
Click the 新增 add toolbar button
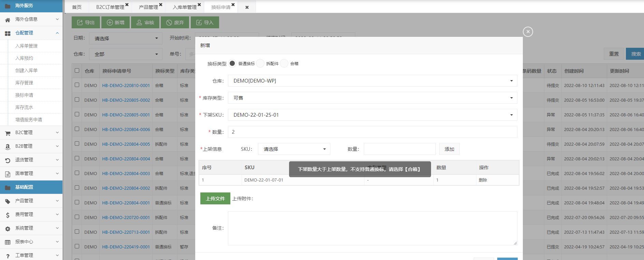pyautogui.click(x=115, y=23)
